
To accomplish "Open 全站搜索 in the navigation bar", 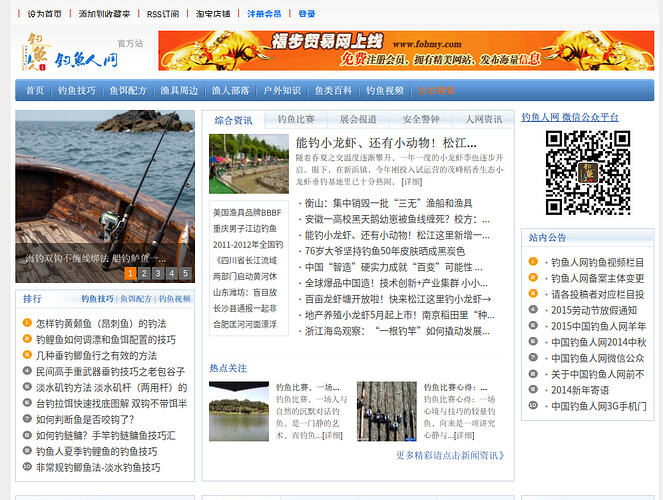I will tap(436, 90).
